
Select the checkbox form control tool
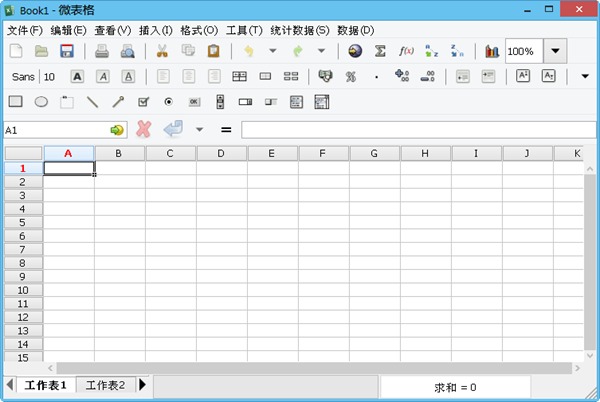coord(143,101)
